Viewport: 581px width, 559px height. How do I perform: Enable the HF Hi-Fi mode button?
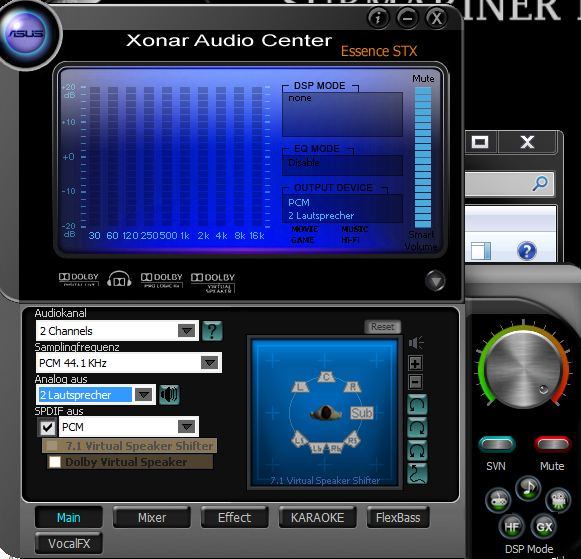tap(511, 526)
